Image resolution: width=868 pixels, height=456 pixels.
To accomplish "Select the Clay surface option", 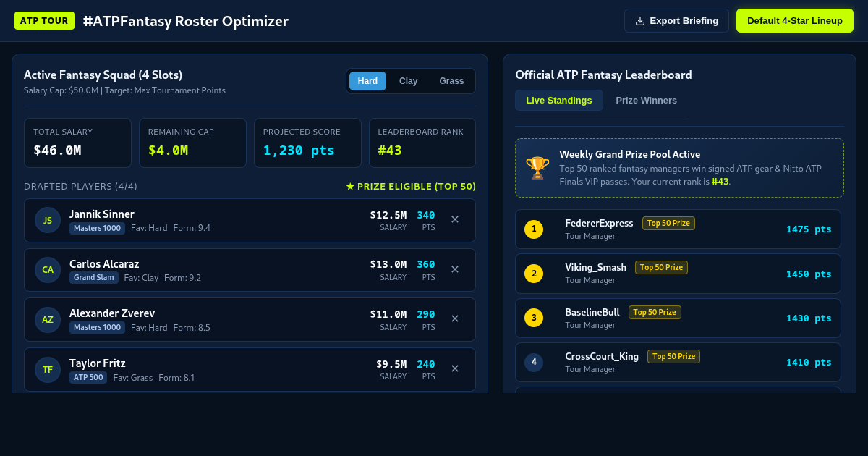I will (409, 81).
